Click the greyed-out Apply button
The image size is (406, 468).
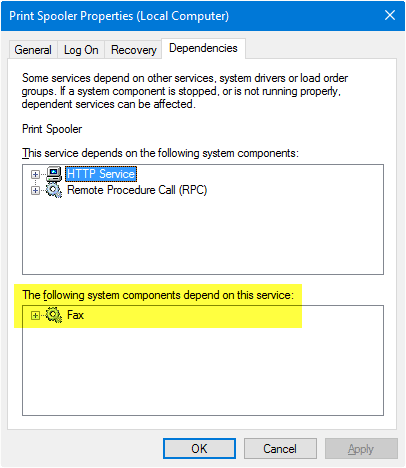point(361,449)
